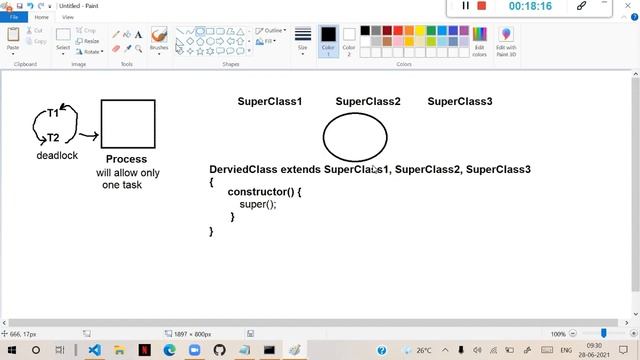Open the Paste dropdown arrow

(x=13, y=53)
